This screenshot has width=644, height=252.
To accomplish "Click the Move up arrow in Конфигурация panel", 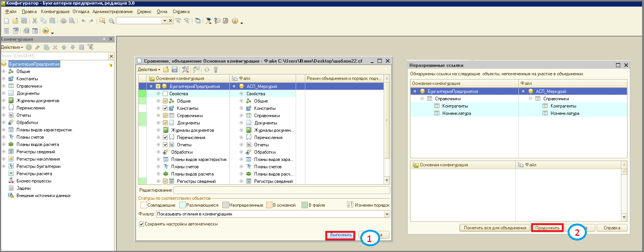I will 64,47.
